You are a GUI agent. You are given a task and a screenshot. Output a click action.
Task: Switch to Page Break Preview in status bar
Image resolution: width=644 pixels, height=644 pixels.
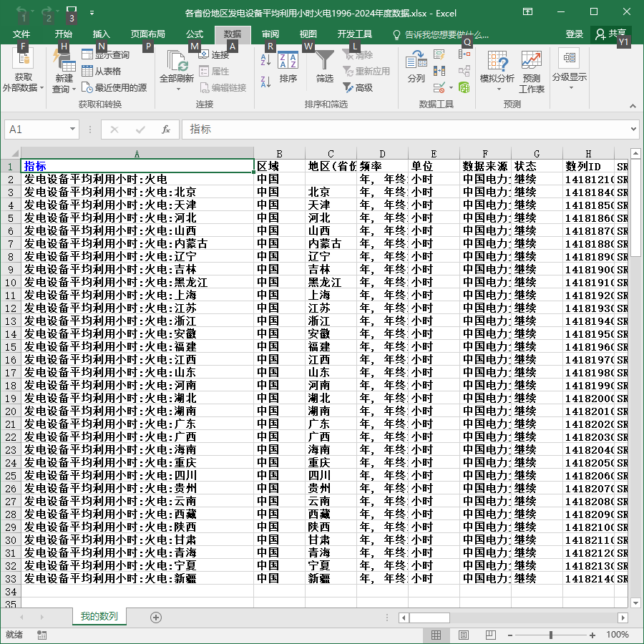click(490, 635)
